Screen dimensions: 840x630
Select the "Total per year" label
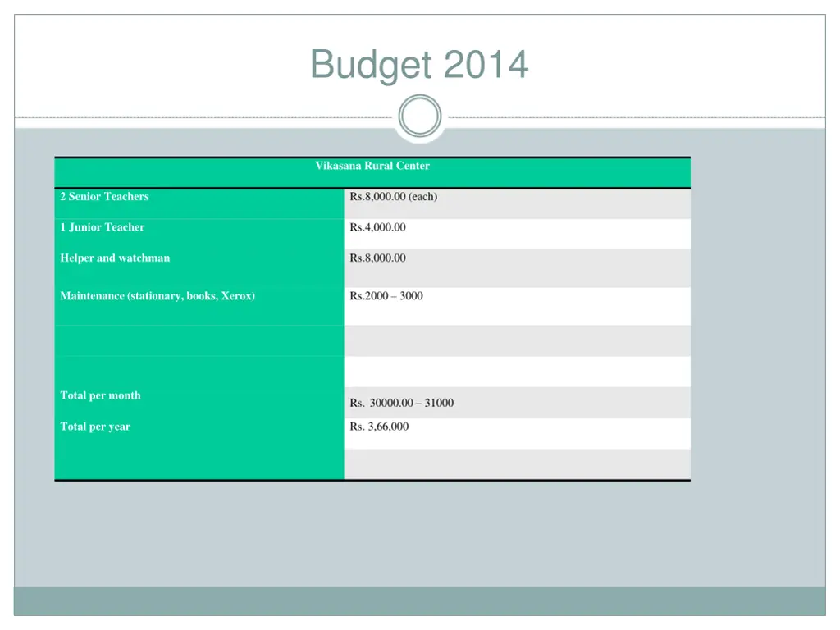(95, 427)
